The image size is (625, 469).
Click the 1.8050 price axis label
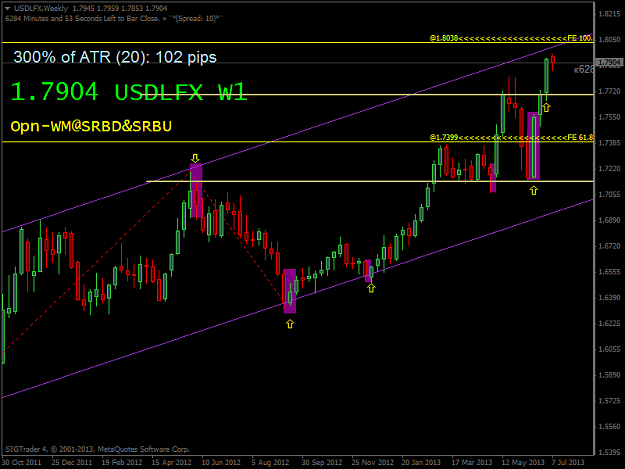pos(609,39)
